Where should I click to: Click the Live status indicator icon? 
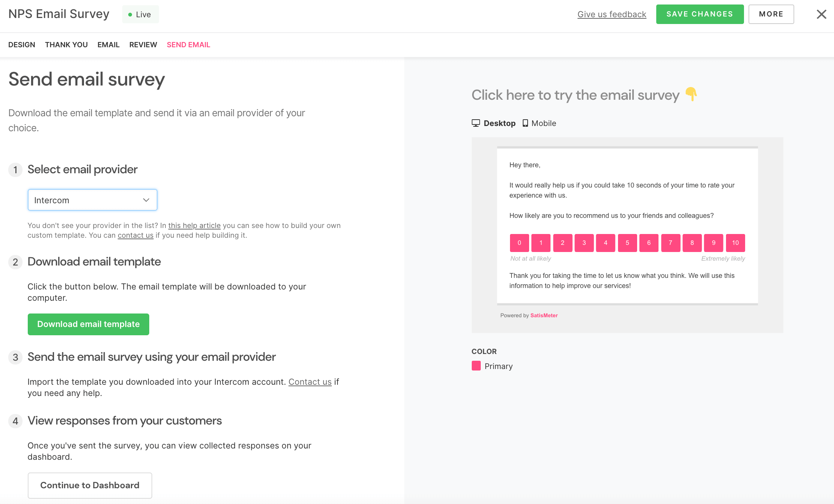tap(132, 14)
